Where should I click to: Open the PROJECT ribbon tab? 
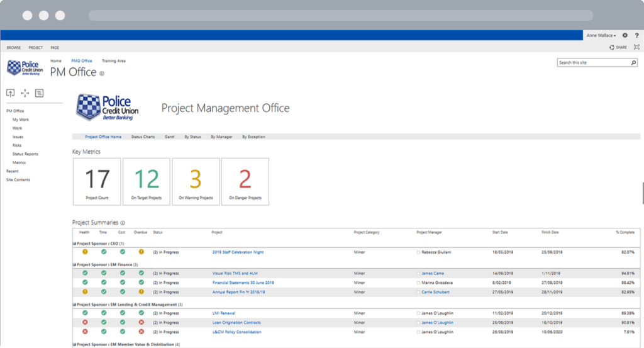[35, 47]
